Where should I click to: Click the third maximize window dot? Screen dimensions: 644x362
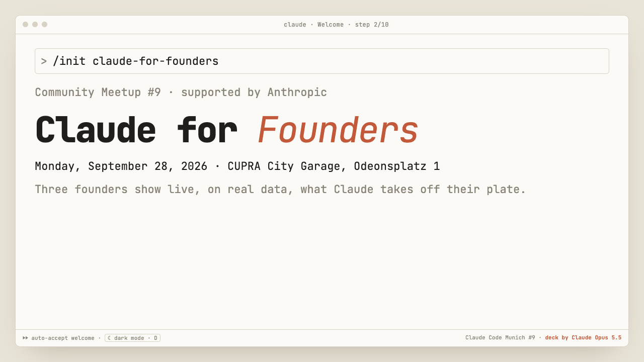(x=45, y=25)
